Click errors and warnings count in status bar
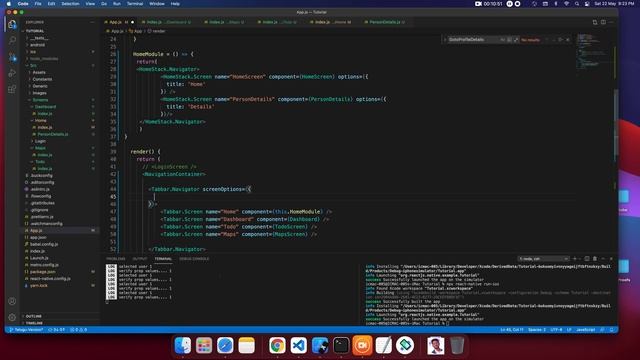 [x=78, y=330]
